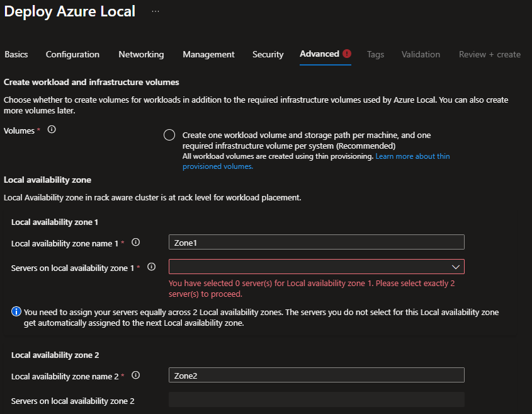
Task: Switch to the Security tab
Action: 268,54
